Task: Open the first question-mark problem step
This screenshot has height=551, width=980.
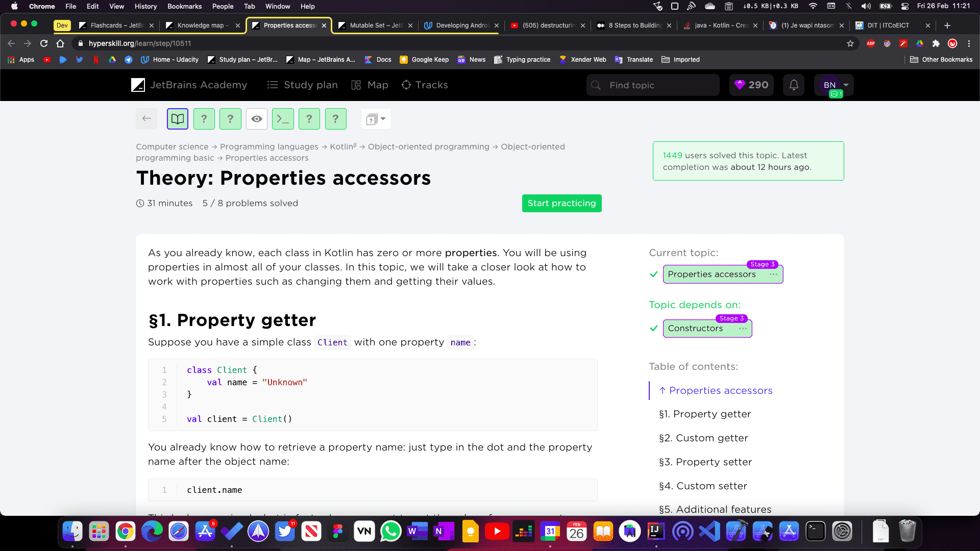Action: pos(204,119)
